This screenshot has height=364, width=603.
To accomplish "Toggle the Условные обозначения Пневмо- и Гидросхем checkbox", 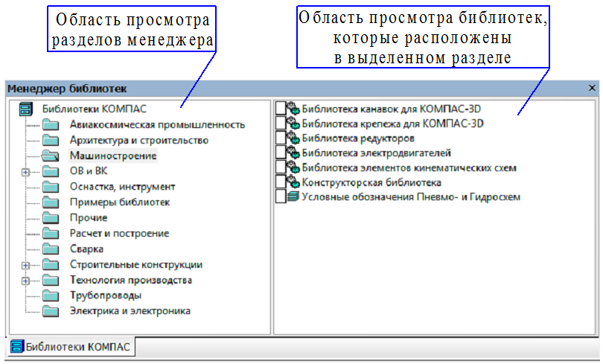I will click(281, 197).
